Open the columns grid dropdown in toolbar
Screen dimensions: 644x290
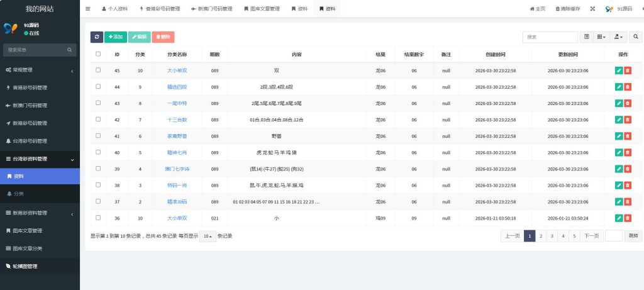601,37
